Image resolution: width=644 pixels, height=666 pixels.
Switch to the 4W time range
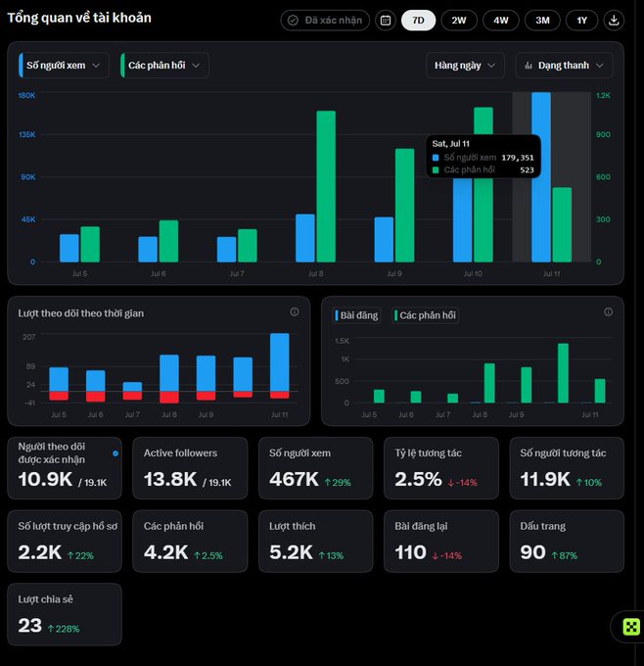click(x=500, y=21)
